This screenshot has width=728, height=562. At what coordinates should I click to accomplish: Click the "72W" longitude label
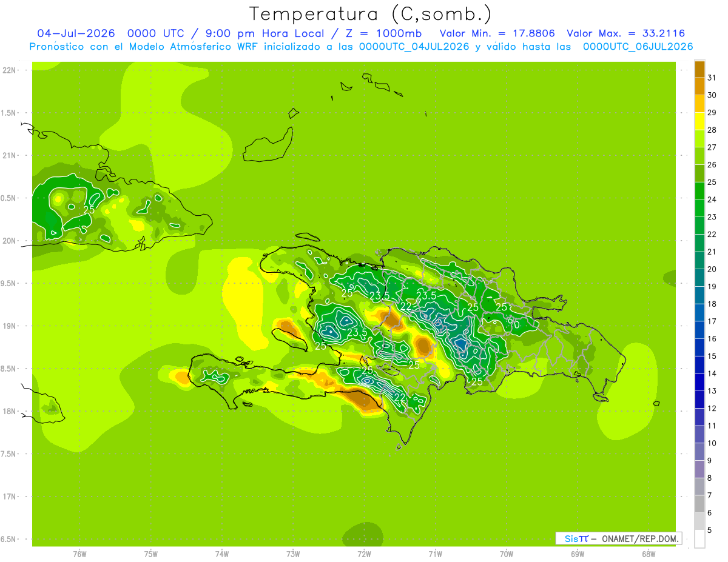point(364,554)
